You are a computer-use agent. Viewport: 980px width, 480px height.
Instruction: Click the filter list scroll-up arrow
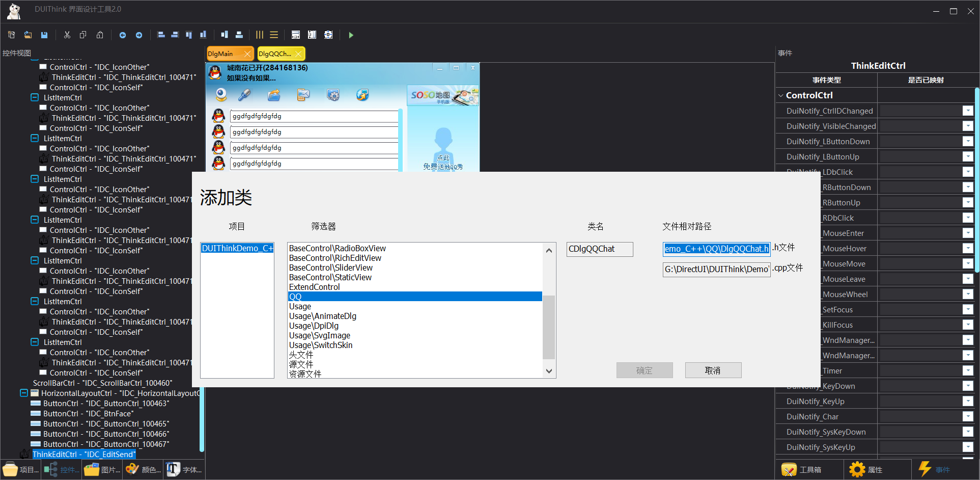coord(549,250)
